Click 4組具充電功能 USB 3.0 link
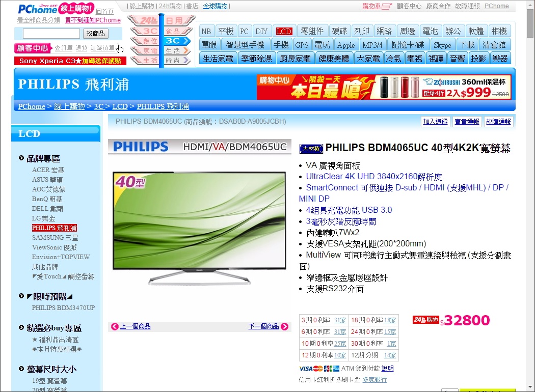 click(x=349, y=210)
